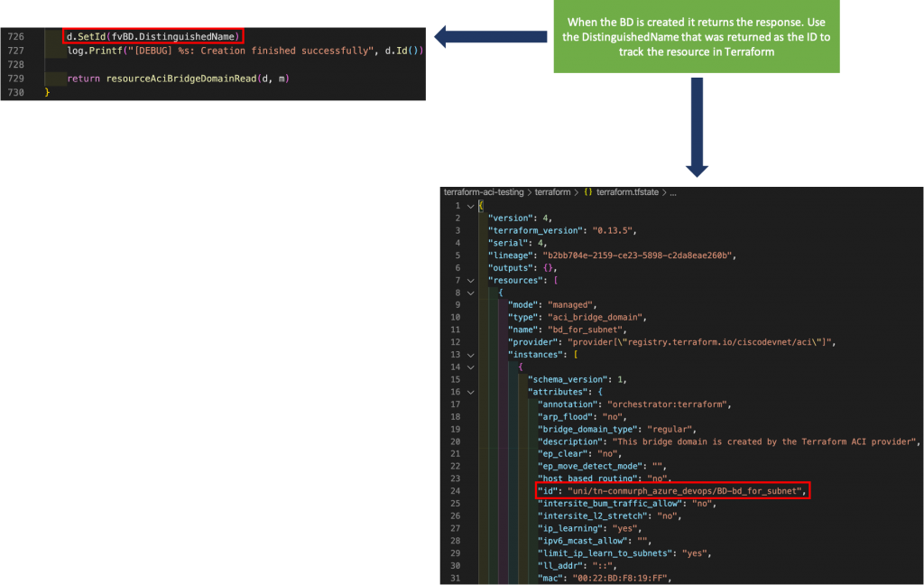This screenshot has height=585, width=924.
Task: Click the highlighted "id" attribute line
Action: tap(671, 491)
